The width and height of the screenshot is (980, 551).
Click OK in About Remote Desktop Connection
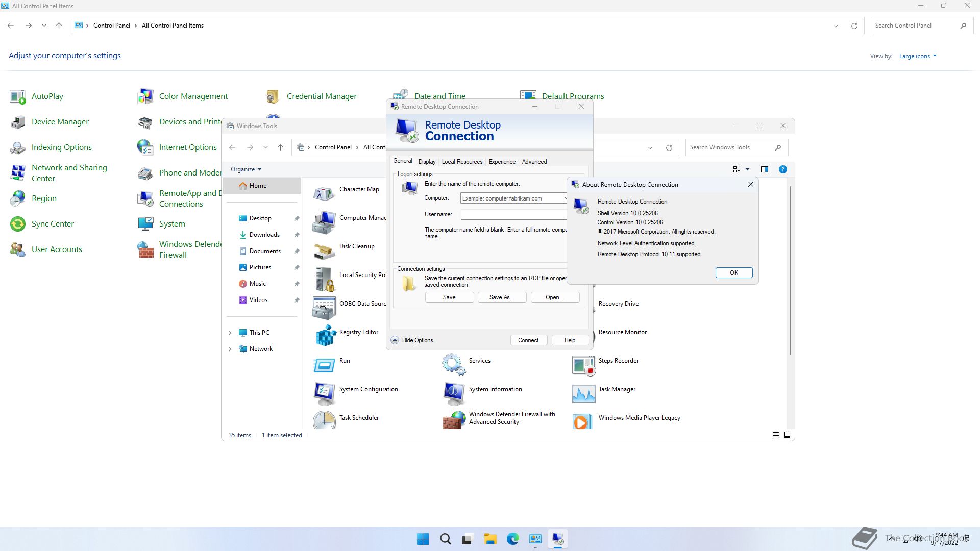734,273
